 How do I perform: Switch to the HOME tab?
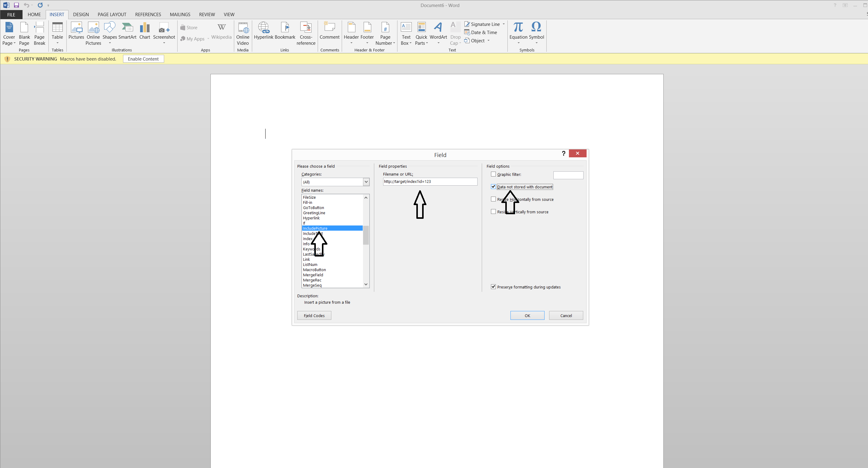34,15
